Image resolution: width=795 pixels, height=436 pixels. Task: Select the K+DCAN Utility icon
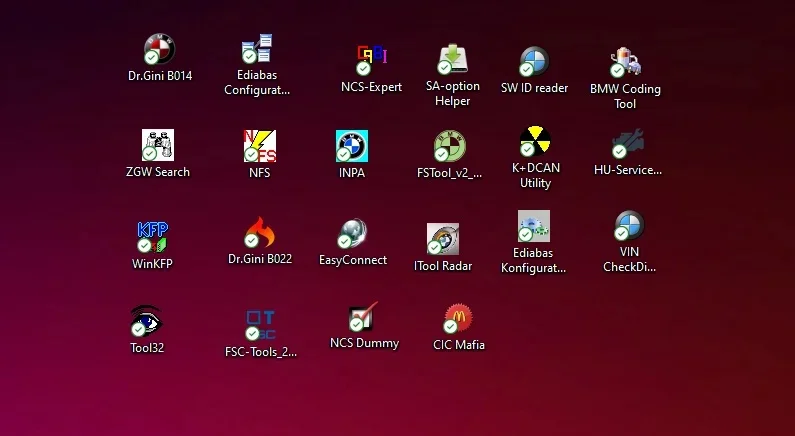click(535, 141)
